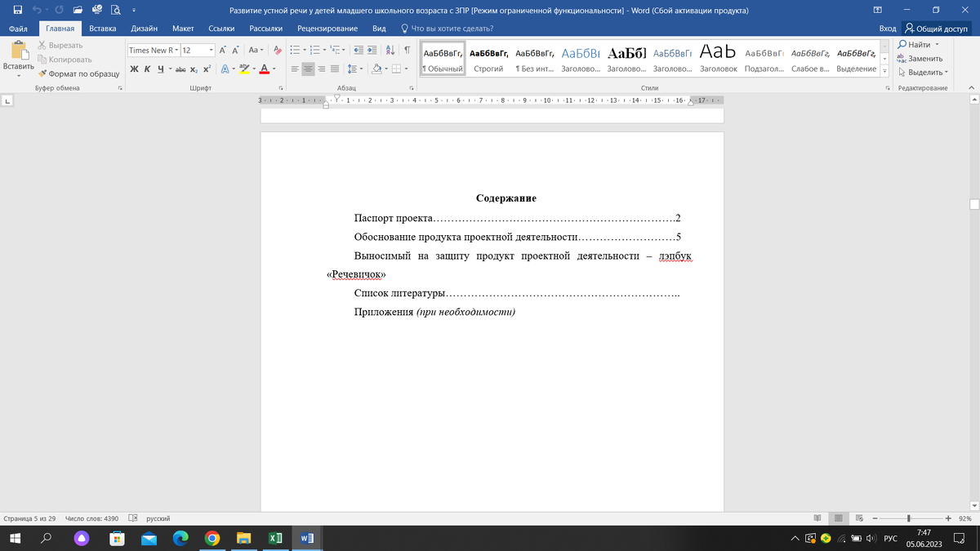This screenshot has height=551, width=980.
Task: Switch to Read Mode view in status bar
Action: click(818, 518)
